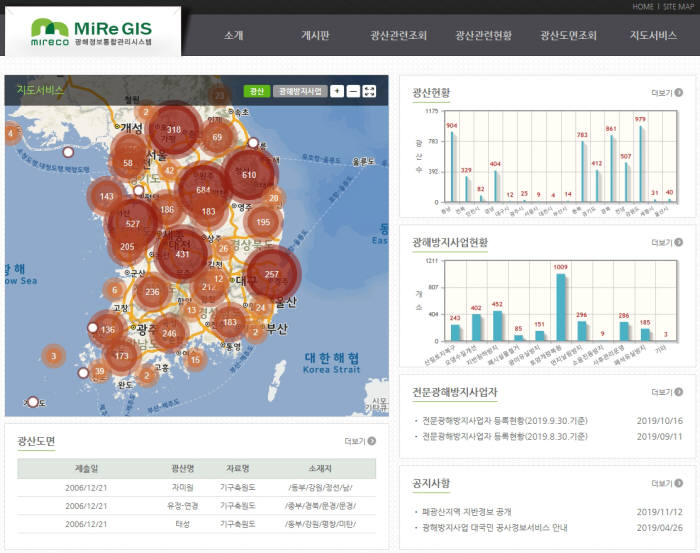This screenshot has width=700, height=553.
Task: Open 더보기 for 광산현황 chart
Action: [x=667, y=92]
